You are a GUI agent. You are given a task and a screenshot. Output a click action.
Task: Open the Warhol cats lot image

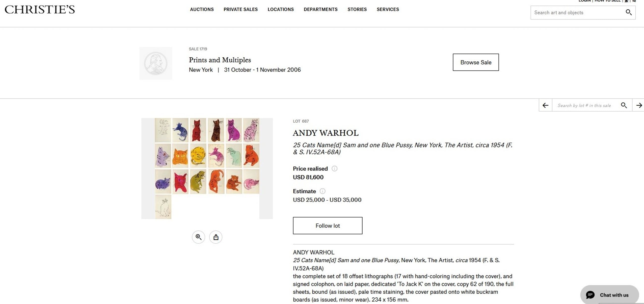(x=207, y=168)
